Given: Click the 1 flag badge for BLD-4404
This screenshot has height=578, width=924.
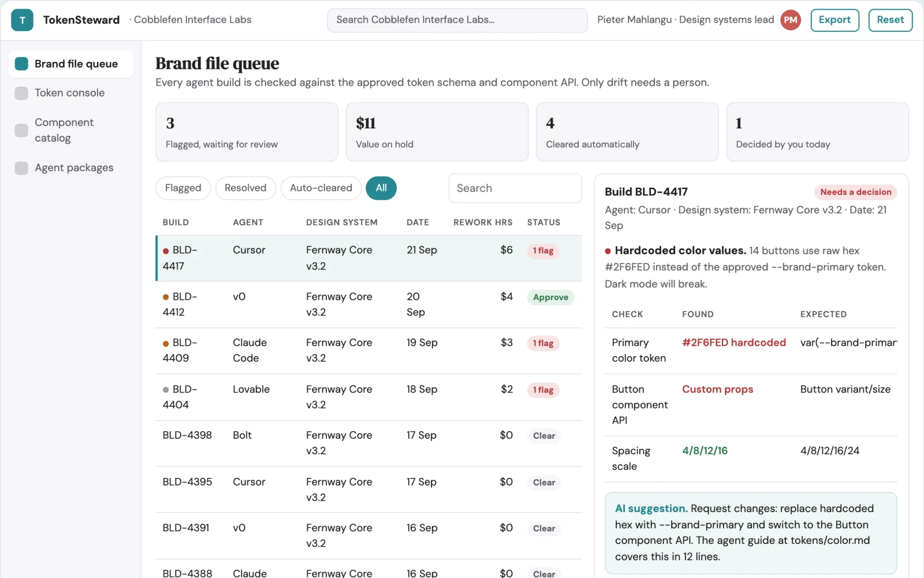Looking at the screenshot, I should (543, 390).
